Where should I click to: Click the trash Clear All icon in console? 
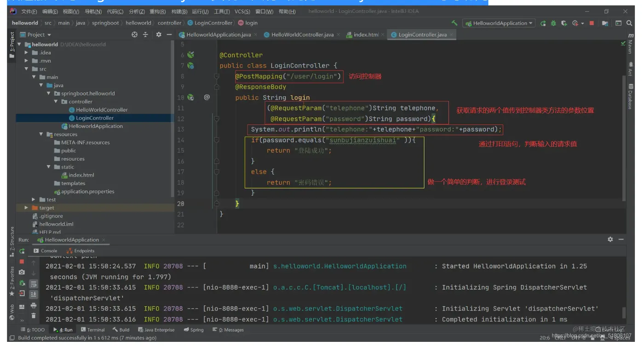34,316
